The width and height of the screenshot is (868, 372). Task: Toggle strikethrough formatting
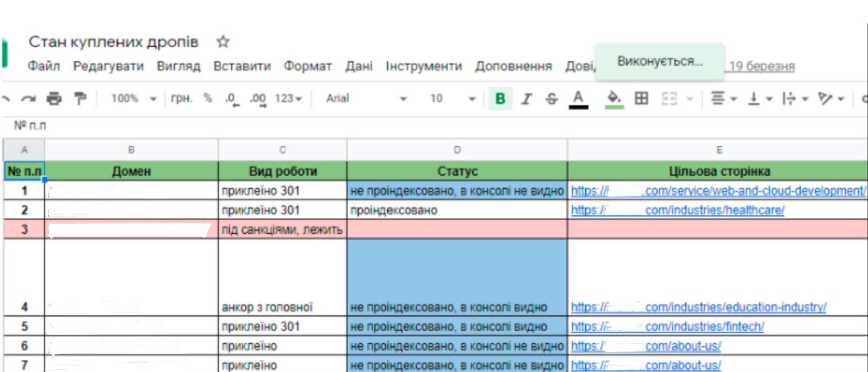(552, 99)
